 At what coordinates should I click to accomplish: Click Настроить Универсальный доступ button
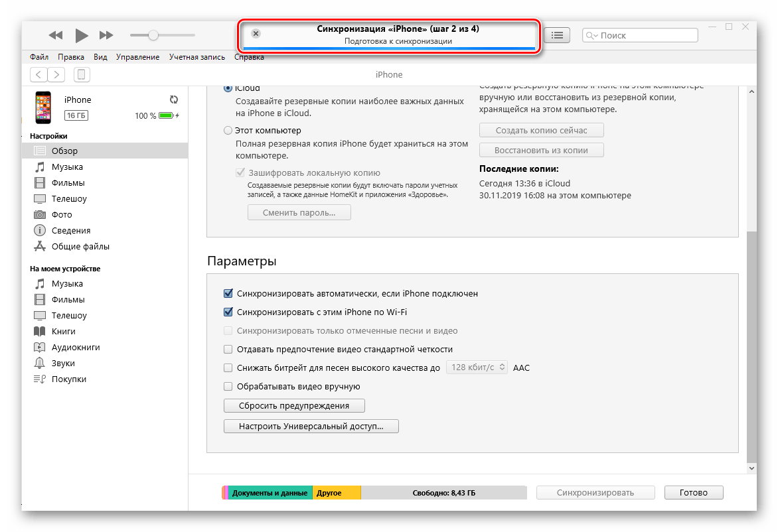coord(311,427)
